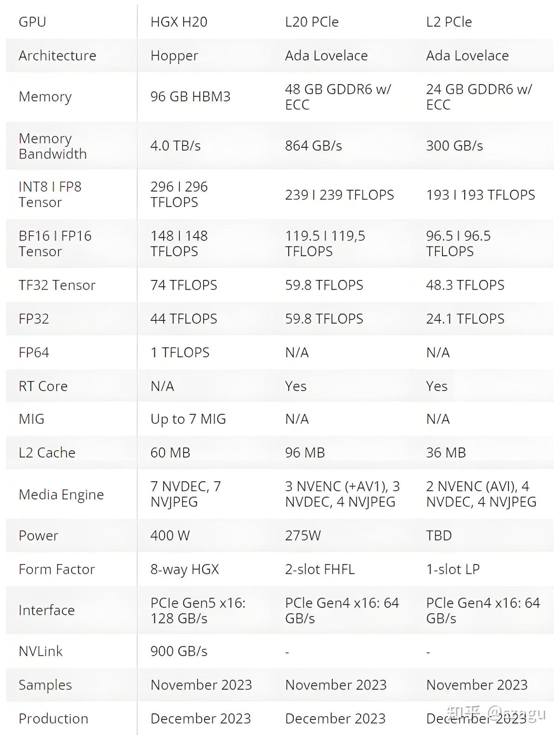560x738 pixels.
Task: Click the Memory Bandwidth row label
Action: click(x=53, y=146)
